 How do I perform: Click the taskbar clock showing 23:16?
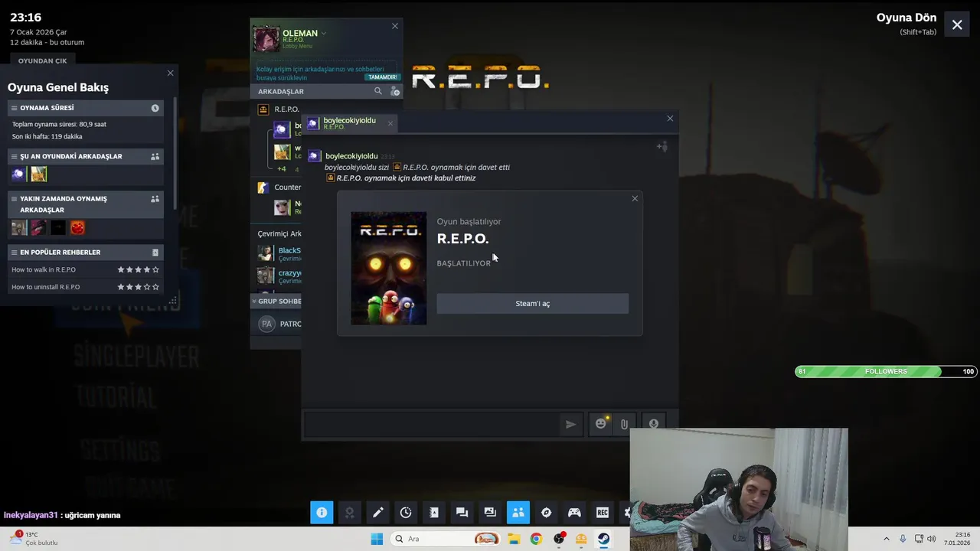coord(957,539)
